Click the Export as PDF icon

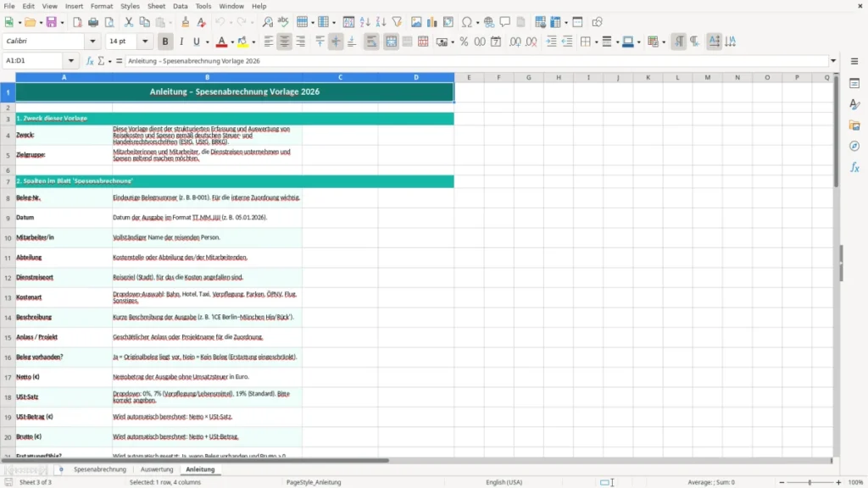point(77,22)
